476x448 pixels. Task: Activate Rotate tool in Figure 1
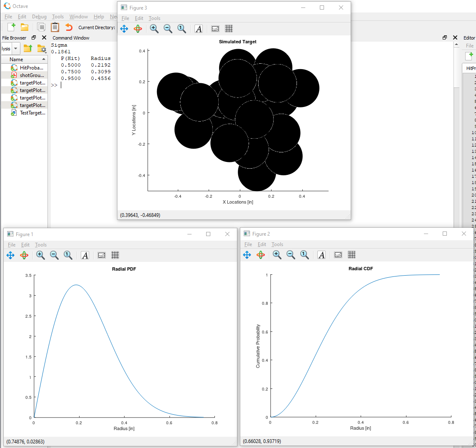pyautogui.click(x=24, y=255)
